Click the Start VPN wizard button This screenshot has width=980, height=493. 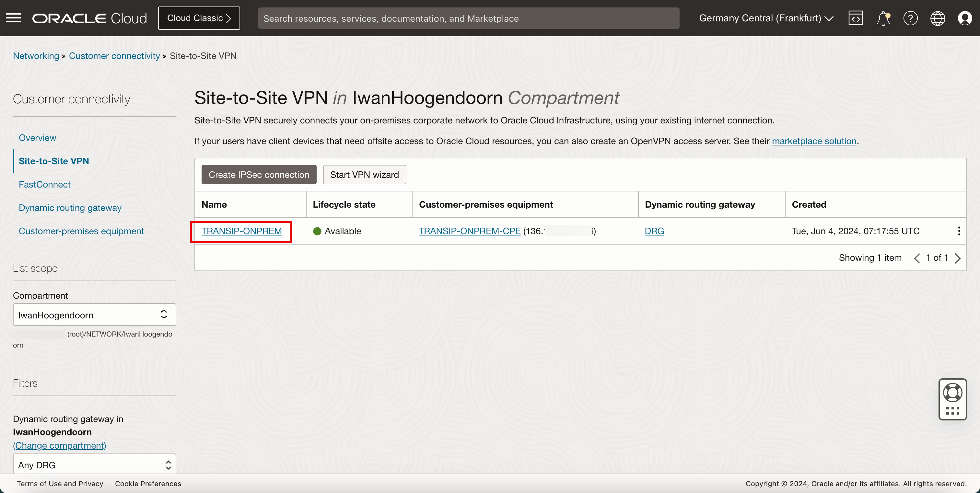[364, 175]
